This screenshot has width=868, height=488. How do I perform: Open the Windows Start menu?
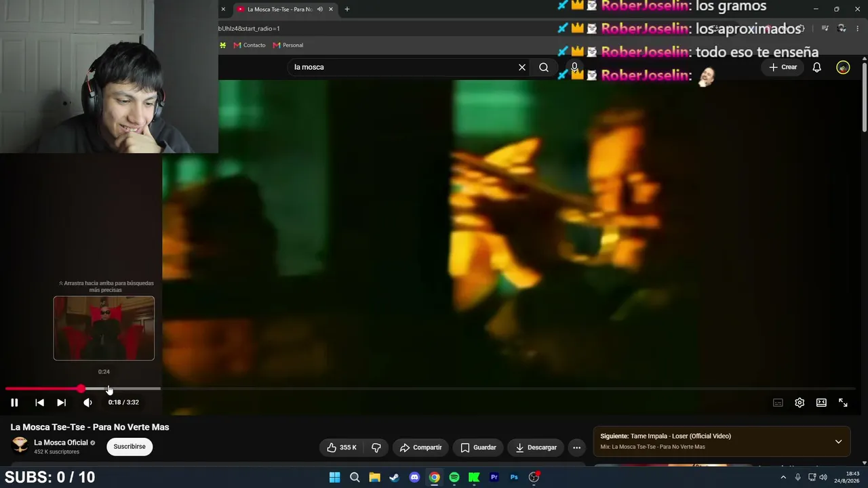click(334, 477)
